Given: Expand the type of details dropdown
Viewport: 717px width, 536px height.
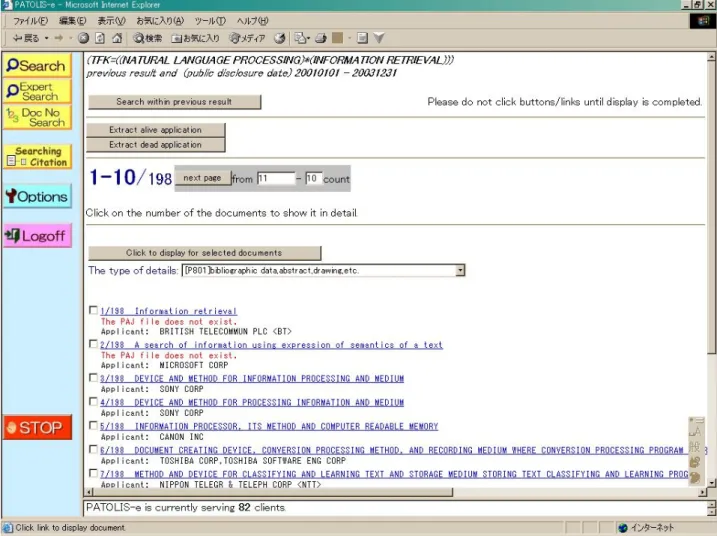Looking at the screenshot, I should click(460, 270).
